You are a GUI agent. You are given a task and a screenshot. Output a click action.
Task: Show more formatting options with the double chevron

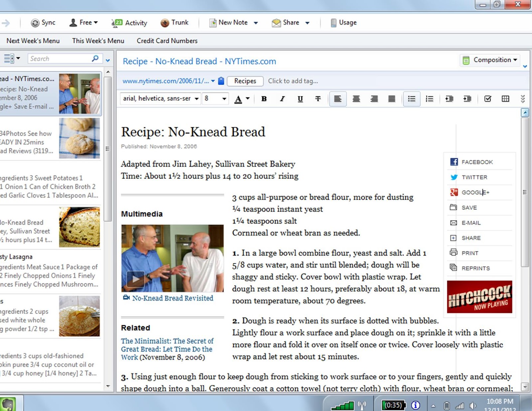(x=523, y=99)
